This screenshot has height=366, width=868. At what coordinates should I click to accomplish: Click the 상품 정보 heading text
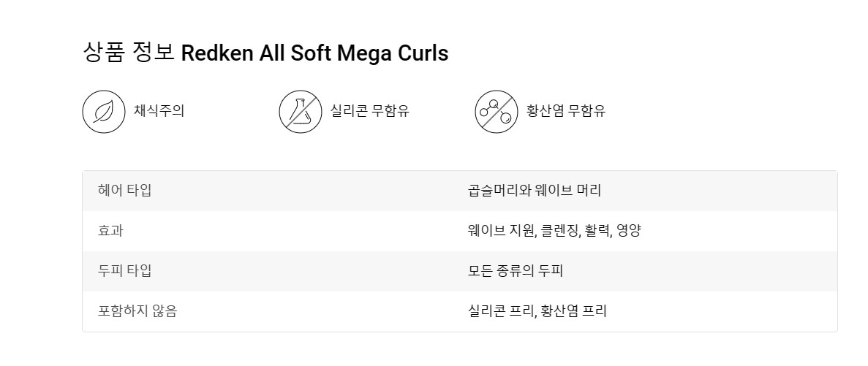point(129,53)
